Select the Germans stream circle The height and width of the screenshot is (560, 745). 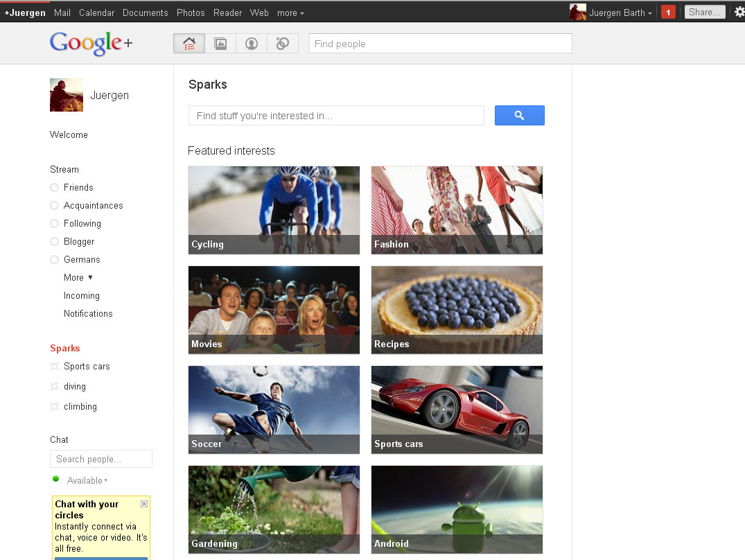tap(54, 260)
